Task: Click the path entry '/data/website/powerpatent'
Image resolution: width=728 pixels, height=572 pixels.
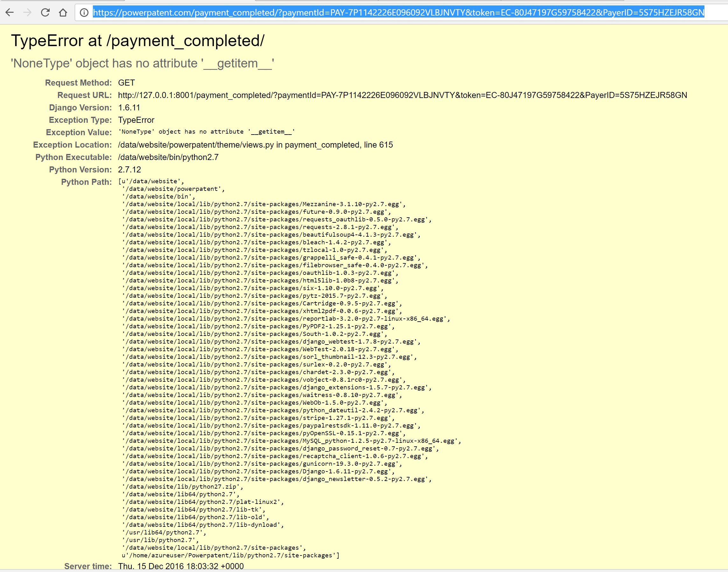Action: [x=173, y=189]
